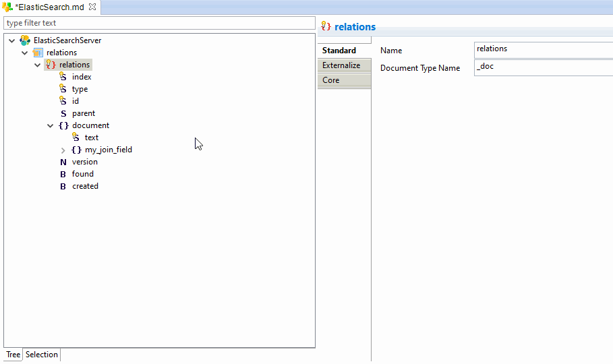
Task: Collapse the document node
Action: (50, 125)
